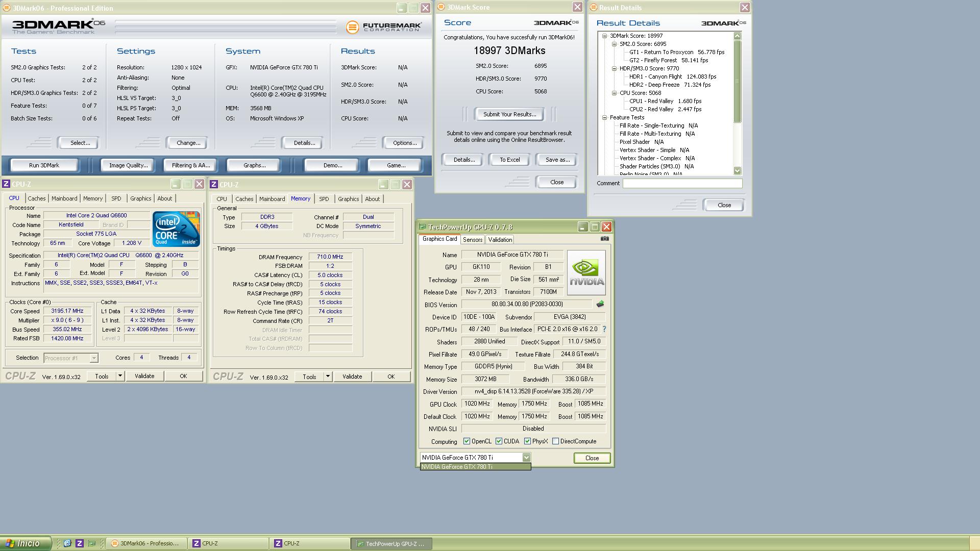The width and height of the screenshot is (980, 551).
Task: Select GT1 - Return To Proxycon result row
Action: click(677, 52)
